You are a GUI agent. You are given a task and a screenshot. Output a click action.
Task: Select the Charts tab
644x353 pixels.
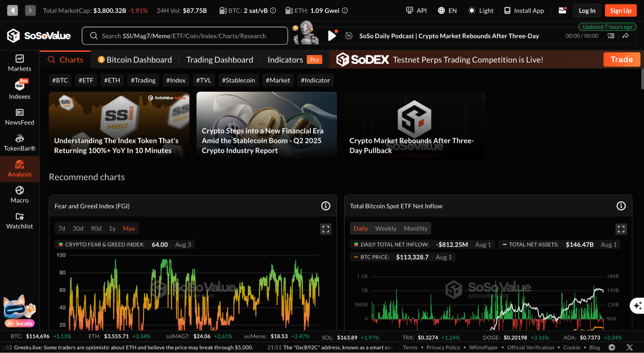(x=65, y=60)
